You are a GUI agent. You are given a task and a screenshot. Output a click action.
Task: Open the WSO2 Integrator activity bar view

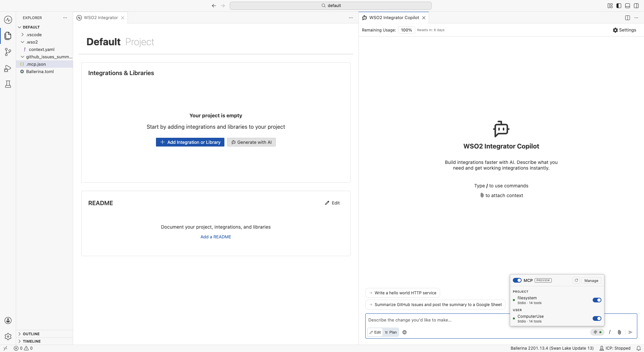[x=8, y=20]
